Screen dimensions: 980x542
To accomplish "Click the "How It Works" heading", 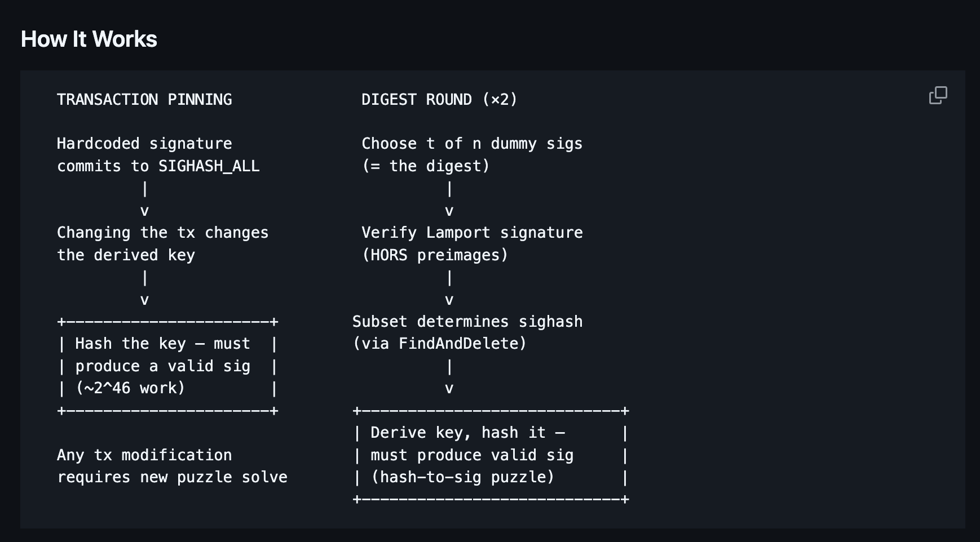I will point(89,39).
